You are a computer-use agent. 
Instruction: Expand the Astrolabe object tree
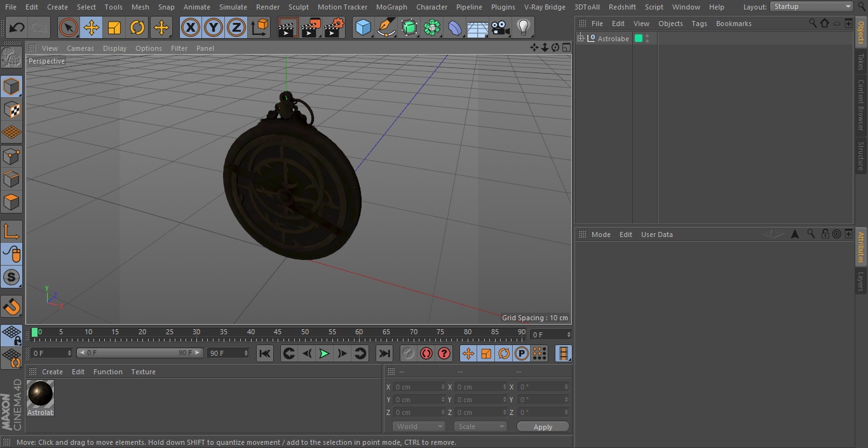tap(580, 39)
